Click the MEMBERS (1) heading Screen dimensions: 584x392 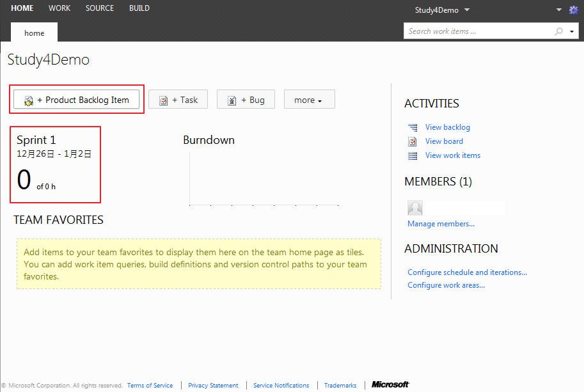(x=438, y=182)
